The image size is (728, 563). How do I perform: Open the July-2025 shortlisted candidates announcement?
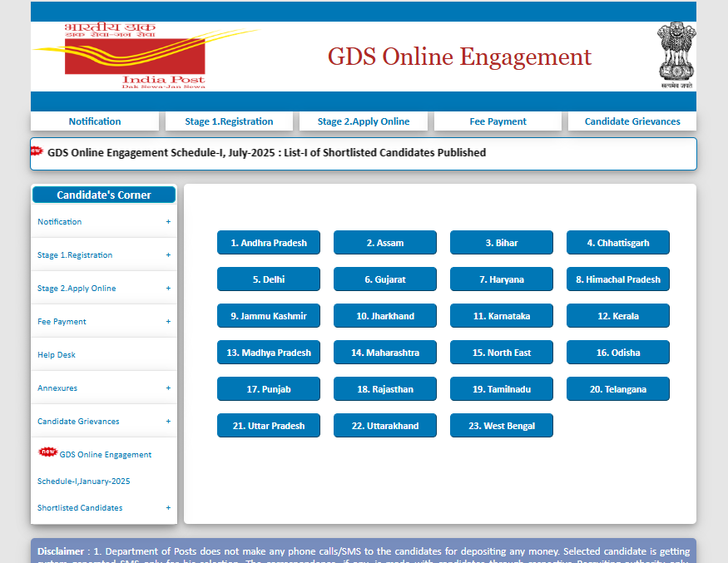click(x=266, y=153)
